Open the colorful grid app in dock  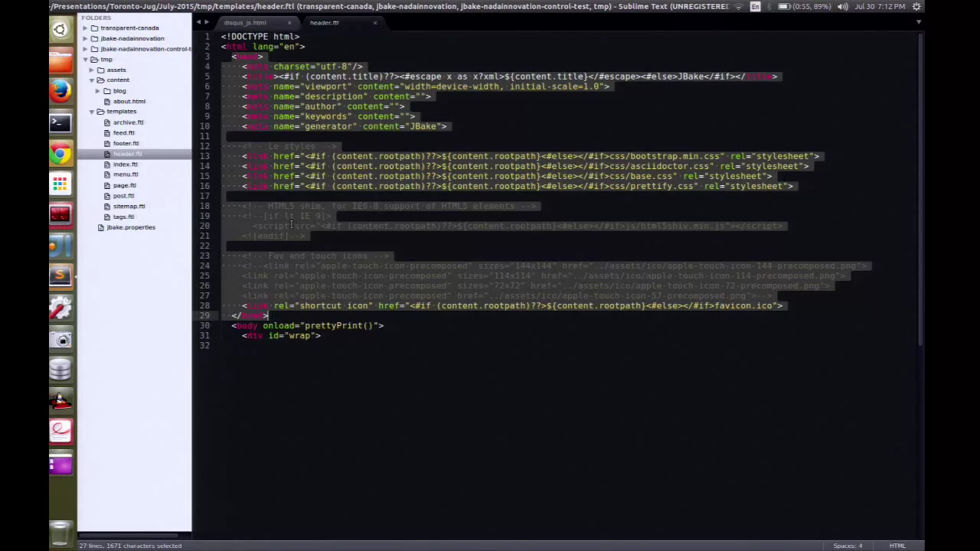60,184
